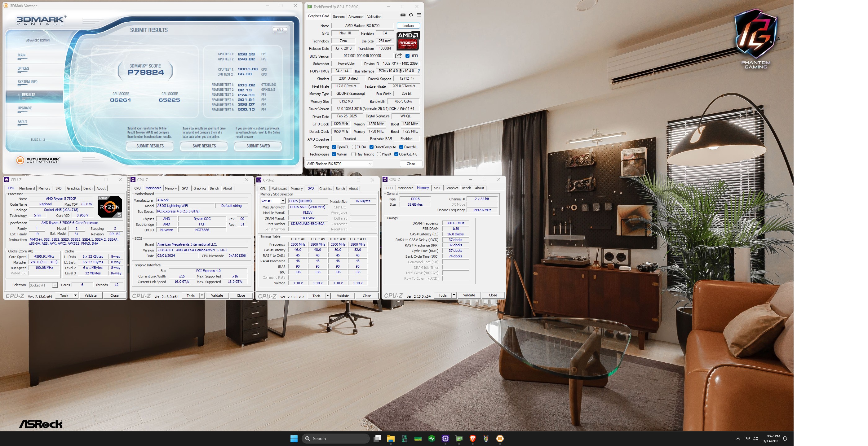Click the 3DMark Vantage title bar icon
The image size is (868, 446).
6,6
